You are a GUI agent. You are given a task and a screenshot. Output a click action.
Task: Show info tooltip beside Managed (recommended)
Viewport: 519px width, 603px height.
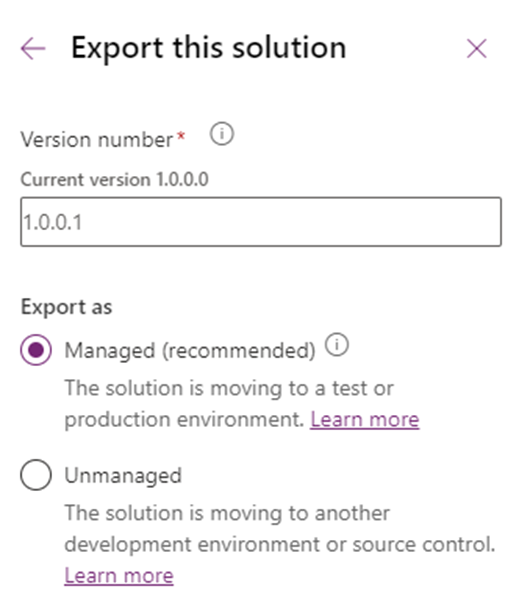coord(337,344)
